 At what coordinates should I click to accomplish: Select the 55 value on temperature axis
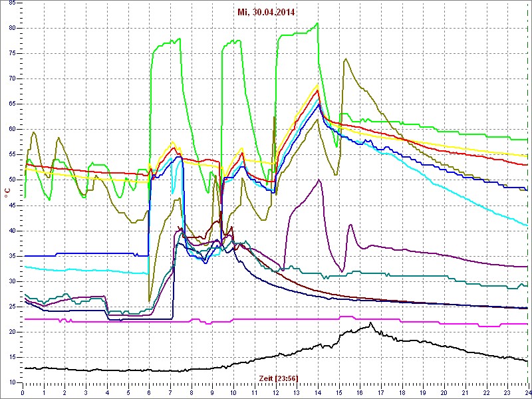pyautogui.click(x=11, y=155)
